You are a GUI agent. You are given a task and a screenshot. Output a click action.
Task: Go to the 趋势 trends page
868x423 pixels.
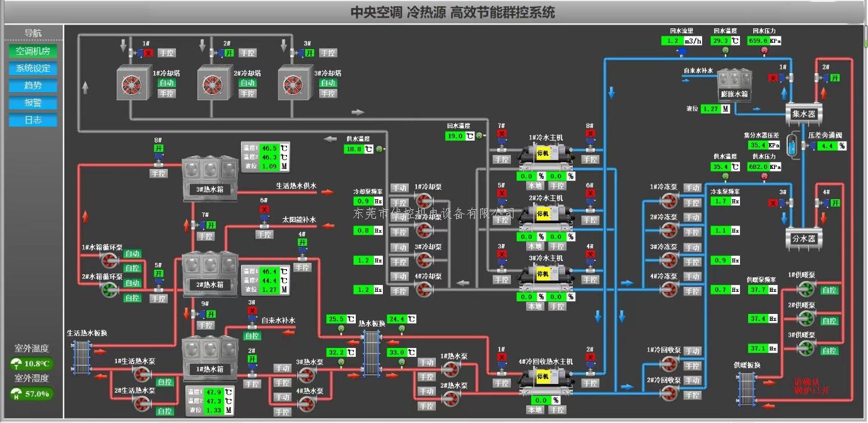pos(33,85)
